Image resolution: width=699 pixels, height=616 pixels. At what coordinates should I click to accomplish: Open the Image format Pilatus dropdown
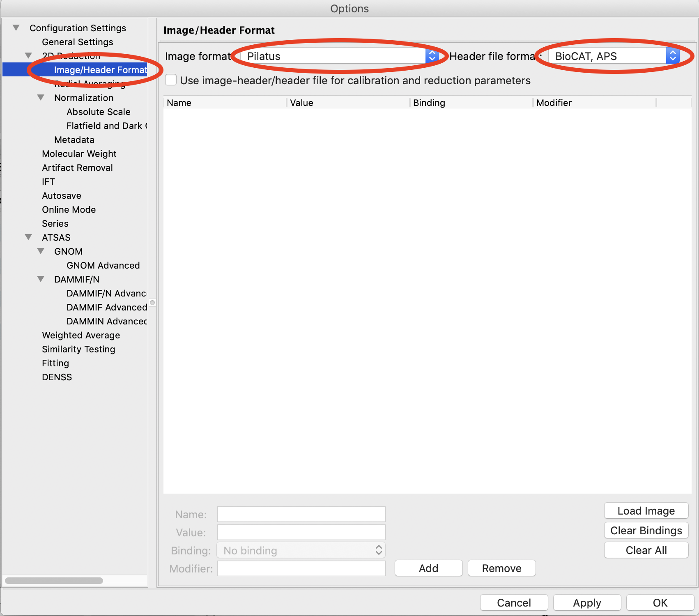pyautogui.click(x=339, y=56)
